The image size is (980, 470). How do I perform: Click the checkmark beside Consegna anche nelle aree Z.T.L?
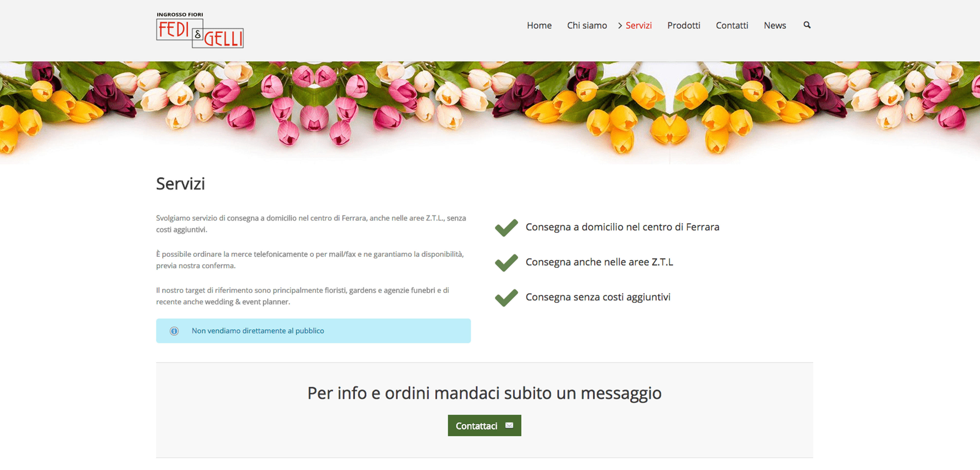[506, 263]
